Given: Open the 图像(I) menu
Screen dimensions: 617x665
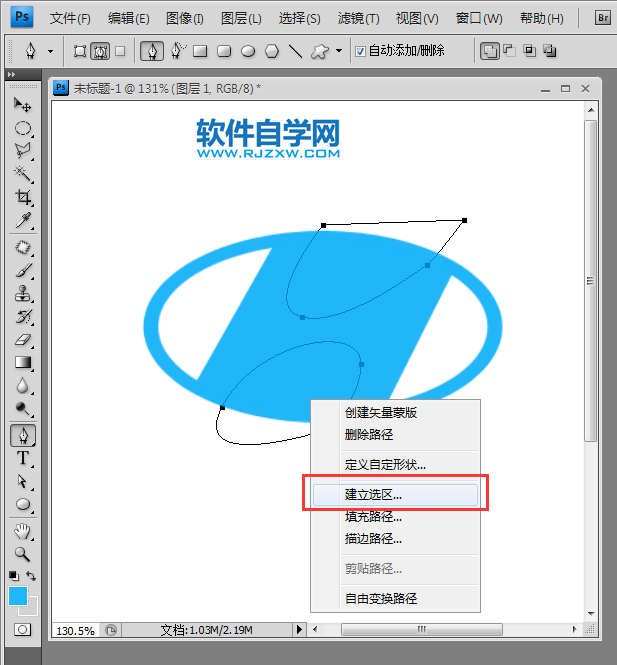Looking at the screenshot, I should point(184,18).
